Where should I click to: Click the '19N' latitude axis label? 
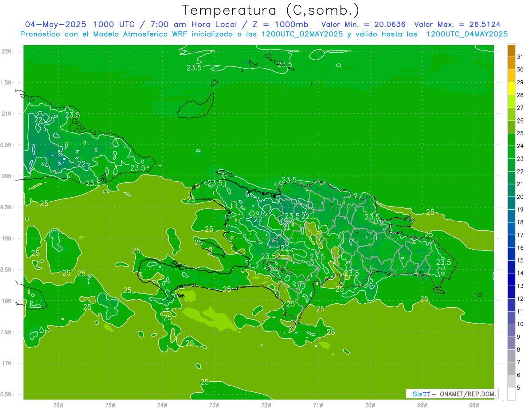pyautogui.click(x=8, y=239)
